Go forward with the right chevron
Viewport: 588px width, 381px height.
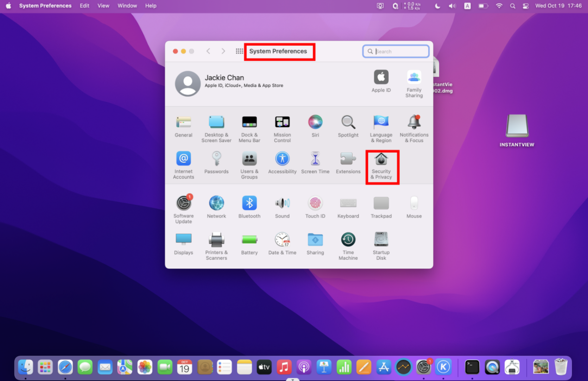pyautogui.click(x=223, y=51)
